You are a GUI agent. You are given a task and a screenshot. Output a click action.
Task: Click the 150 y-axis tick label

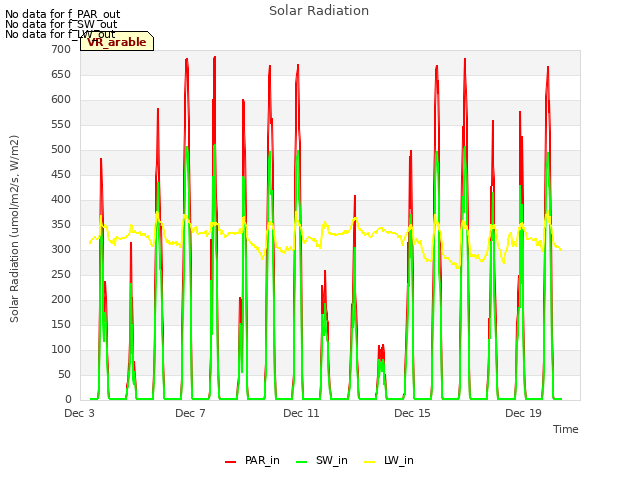[61, 325]
